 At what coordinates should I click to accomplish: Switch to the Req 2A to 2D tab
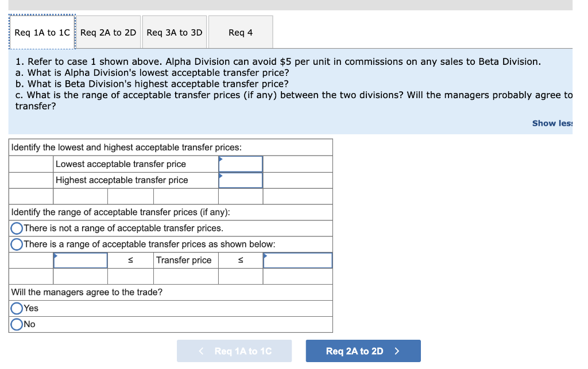pos(108,32)
